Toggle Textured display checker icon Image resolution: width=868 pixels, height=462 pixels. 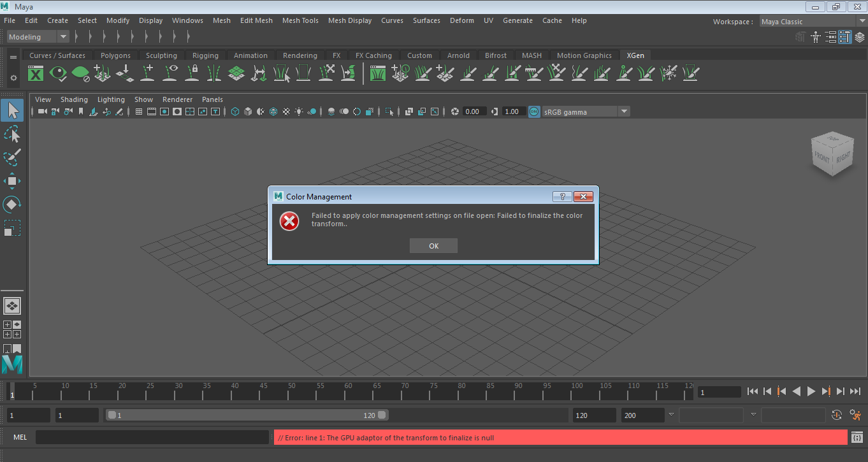[x=286, y=112]
